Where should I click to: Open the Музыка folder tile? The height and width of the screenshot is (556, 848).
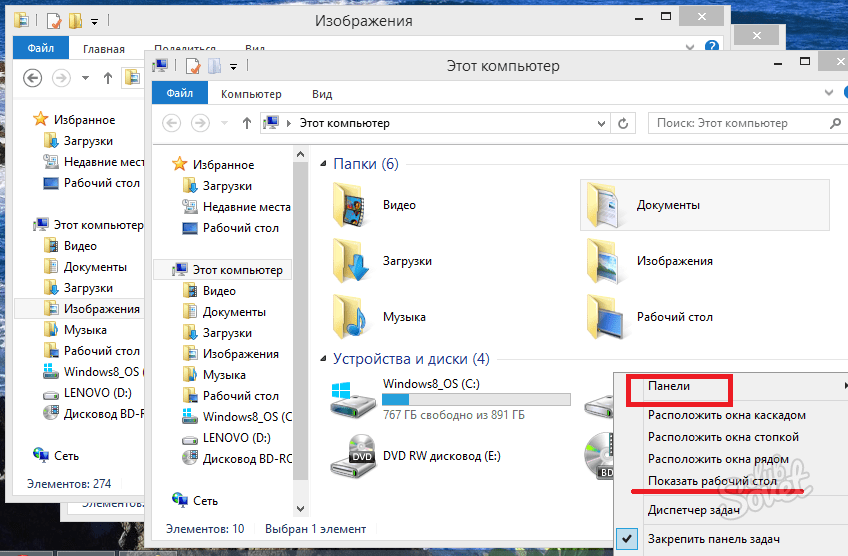point(379,317)
